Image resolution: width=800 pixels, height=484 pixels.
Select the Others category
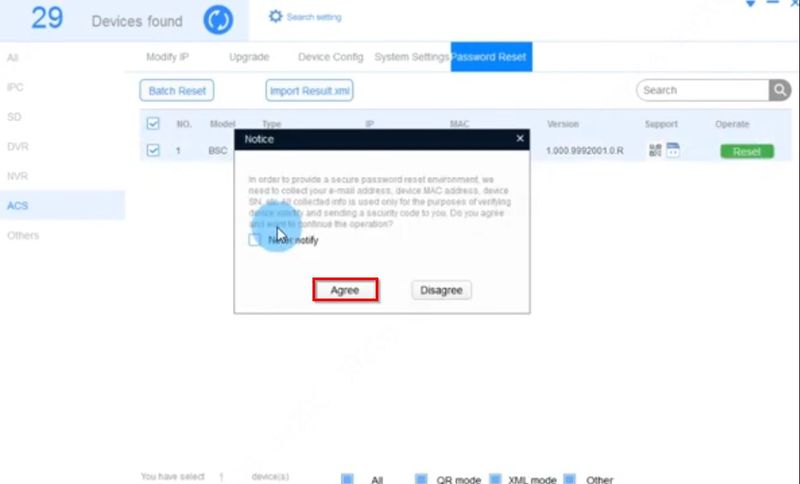click(23, 235)
